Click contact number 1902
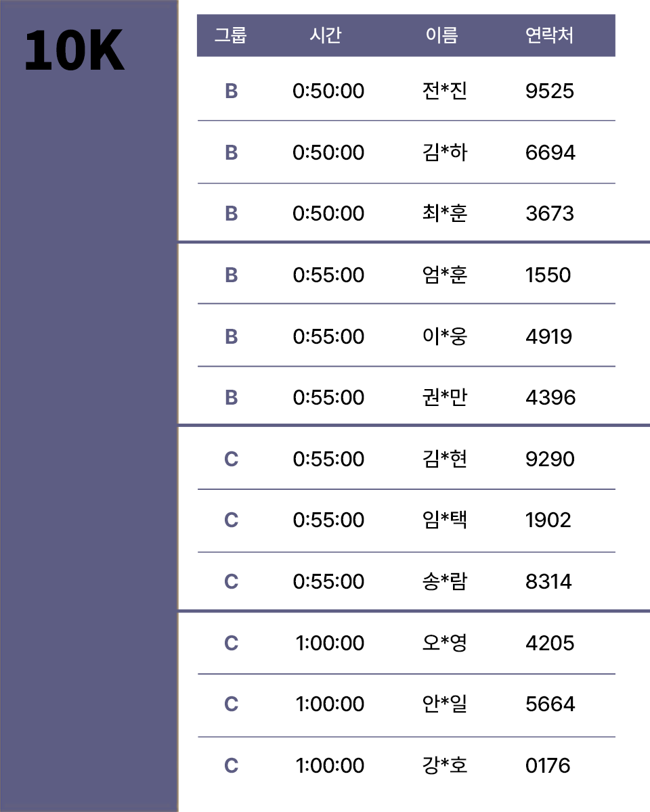 (548, 520)
